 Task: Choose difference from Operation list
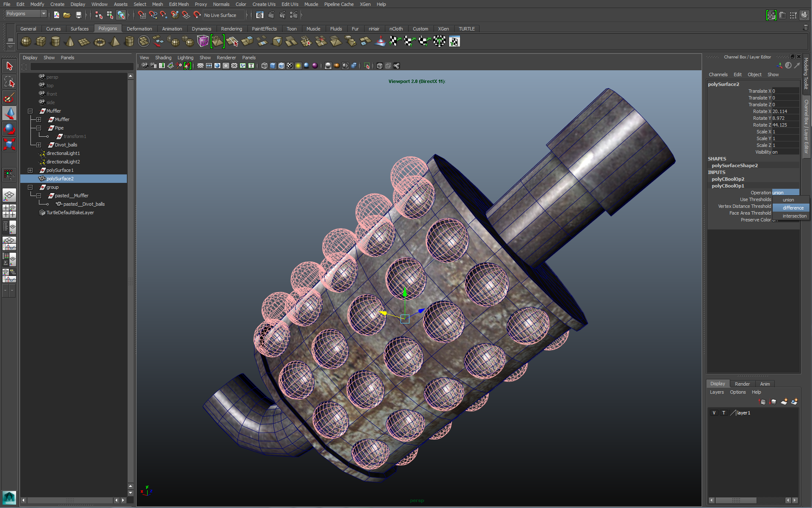pos(793,208)
